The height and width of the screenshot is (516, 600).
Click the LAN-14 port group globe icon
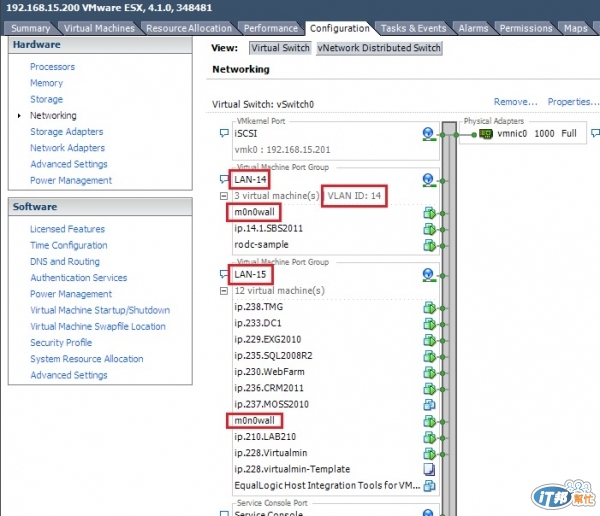[429, 180]
